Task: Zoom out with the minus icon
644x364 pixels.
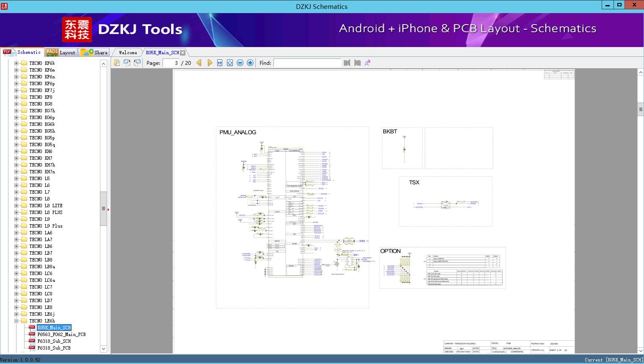Action: click(240, 63)
